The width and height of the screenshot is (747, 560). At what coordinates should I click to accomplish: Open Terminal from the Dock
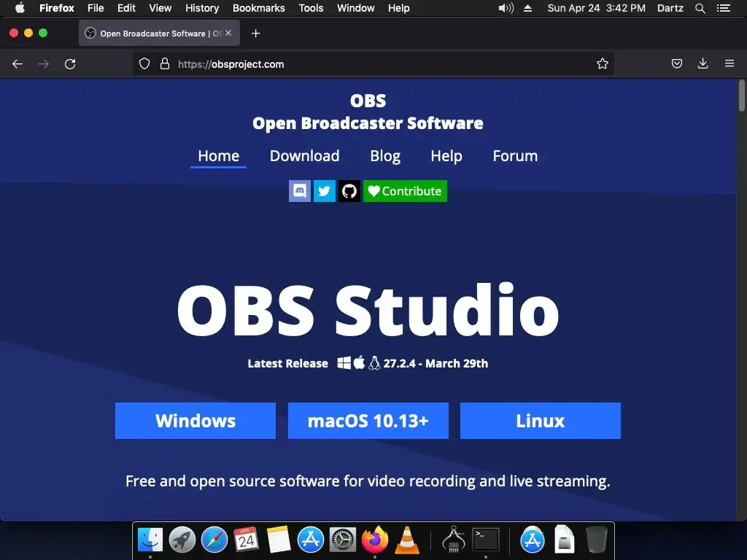click(x=485, y=540)
